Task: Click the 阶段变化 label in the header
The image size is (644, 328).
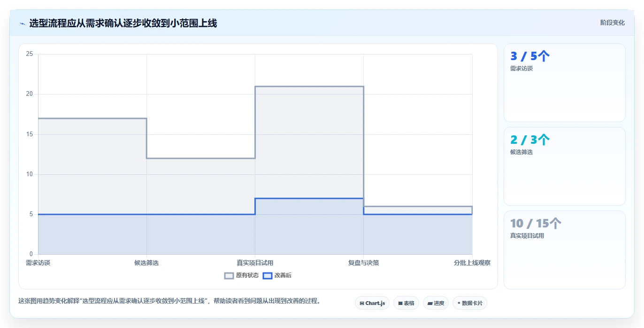Action: pyautogui.click(x=613, y=23)
